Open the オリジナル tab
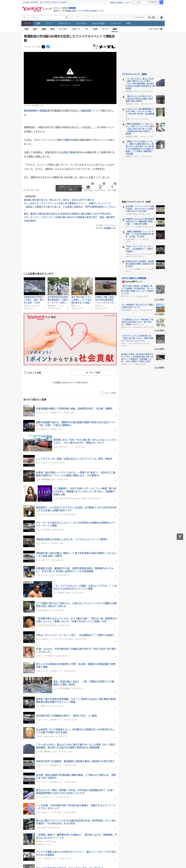This screenshot has width=186, height=868. click(81, 24)
